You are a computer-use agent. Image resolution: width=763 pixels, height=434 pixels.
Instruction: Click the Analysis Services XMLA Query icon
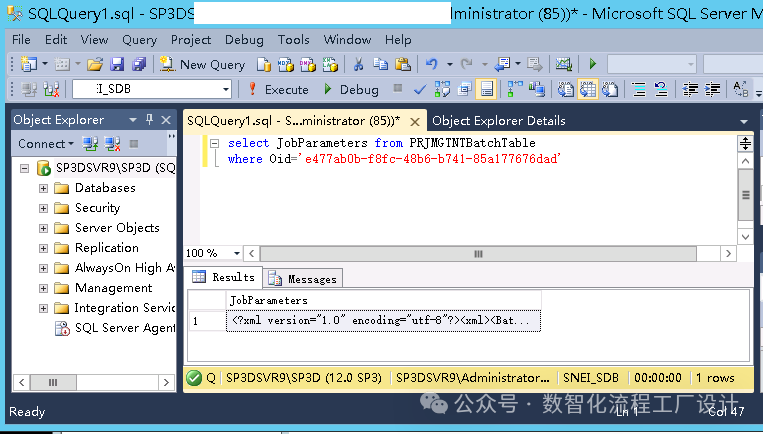pyautogui.click(x=330, y=64)
